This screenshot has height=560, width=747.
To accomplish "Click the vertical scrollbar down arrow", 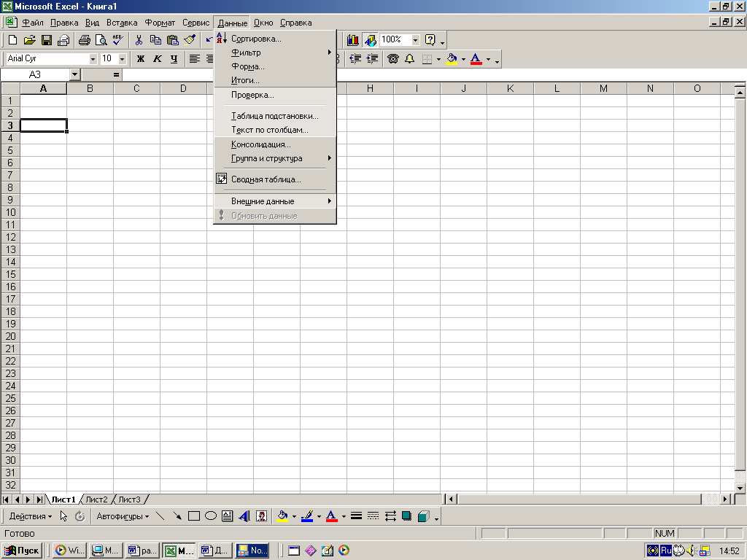I will (x=740, y=488).
